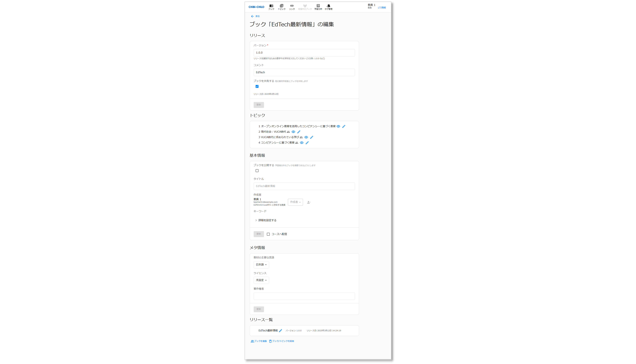Image resolution: width=636 pixels, height=364 pixels.
Task: Uncheck the ブックを共有する checkbox
Action: 257,87
